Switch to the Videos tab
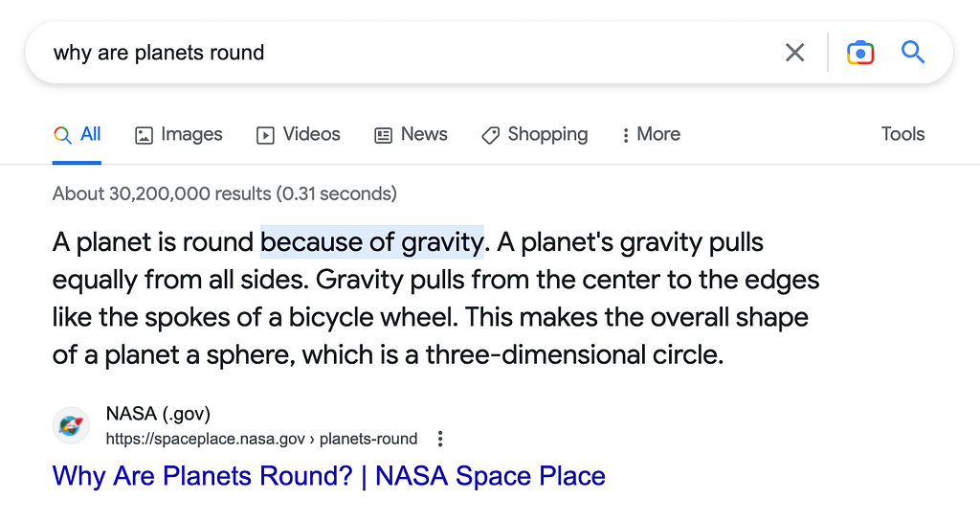 tap(299, 134)
